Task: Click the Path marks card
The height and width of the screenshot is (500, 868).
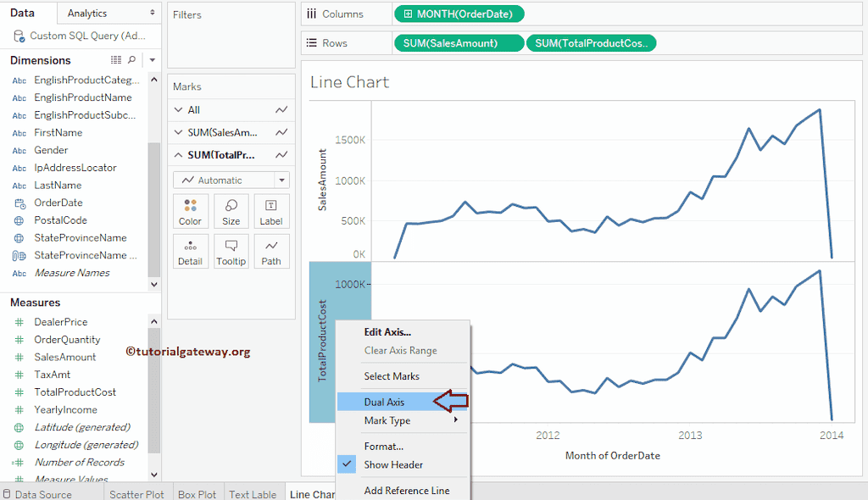Action: click(x=271, y=251)
